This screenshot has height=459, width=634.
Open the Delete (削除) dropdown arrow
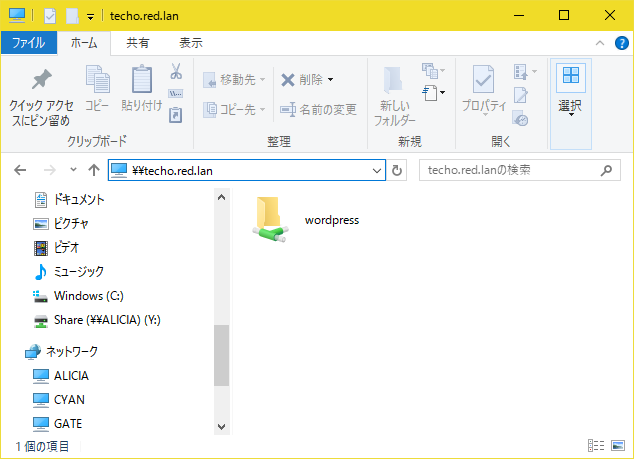330,80
